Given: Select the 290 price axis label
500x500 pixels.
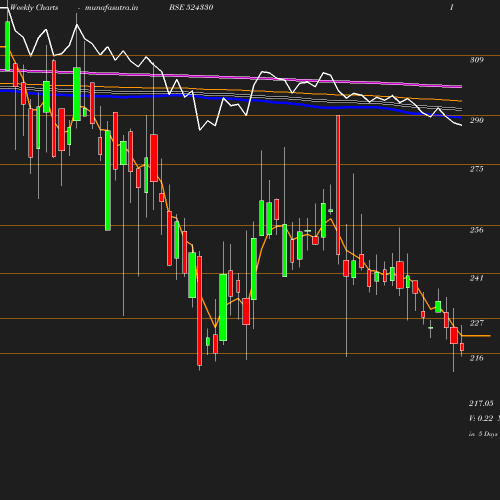Looking at the screenshot, I should click(x=476, y=120).
